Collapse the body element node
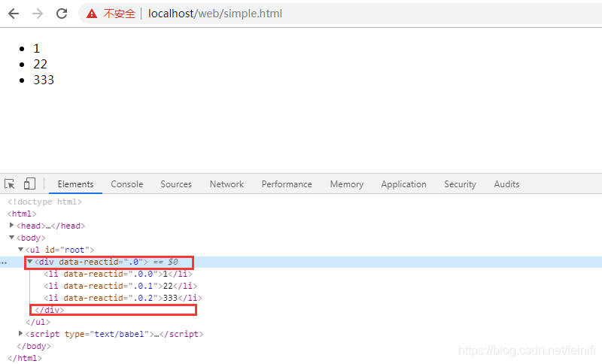Image resolution: width=602 pixels, height=364 pixels. pos(11,238)
